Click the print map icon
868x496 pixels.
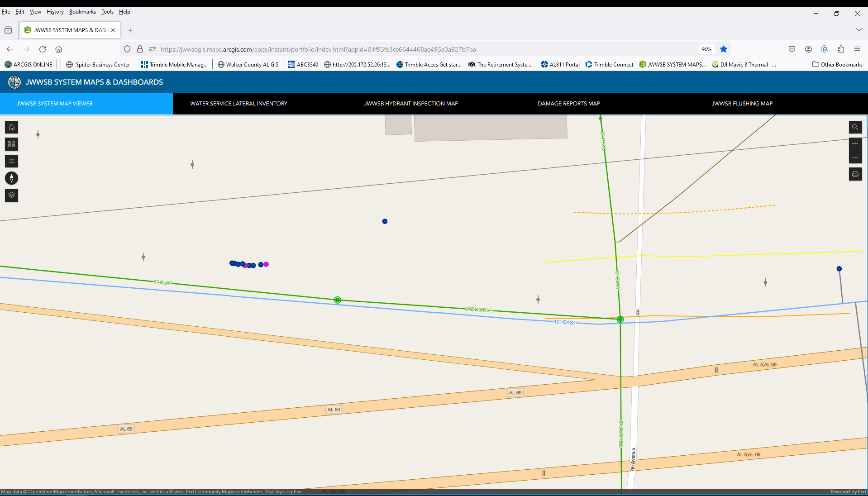pyautogui.click(x=855, y=174)
